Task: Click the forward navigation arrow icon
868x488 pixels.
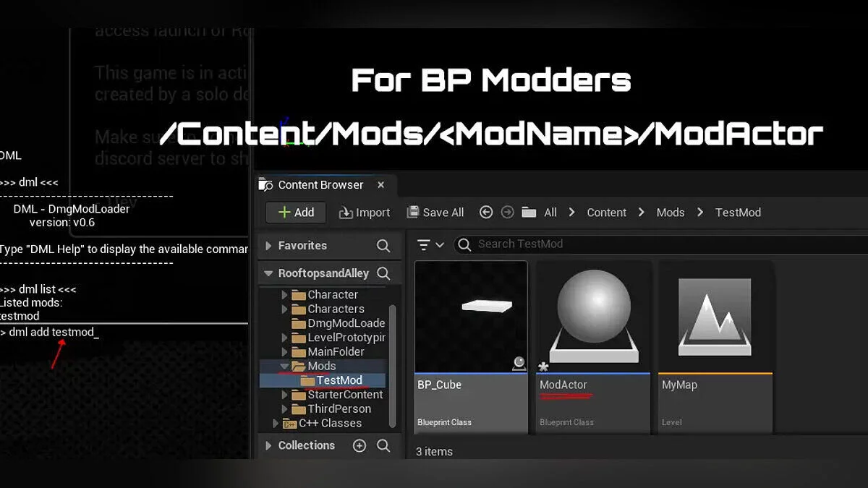Action: (507, 212)
